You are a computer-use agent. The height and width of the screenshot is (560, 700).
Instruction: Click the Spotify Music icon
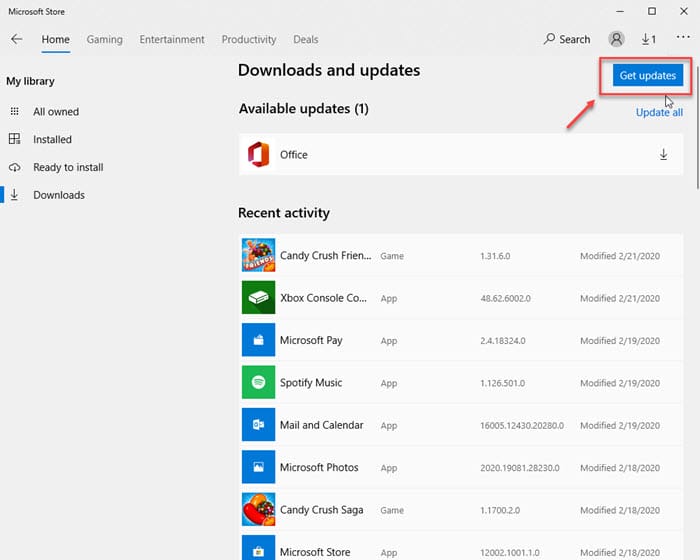(258, 382)
